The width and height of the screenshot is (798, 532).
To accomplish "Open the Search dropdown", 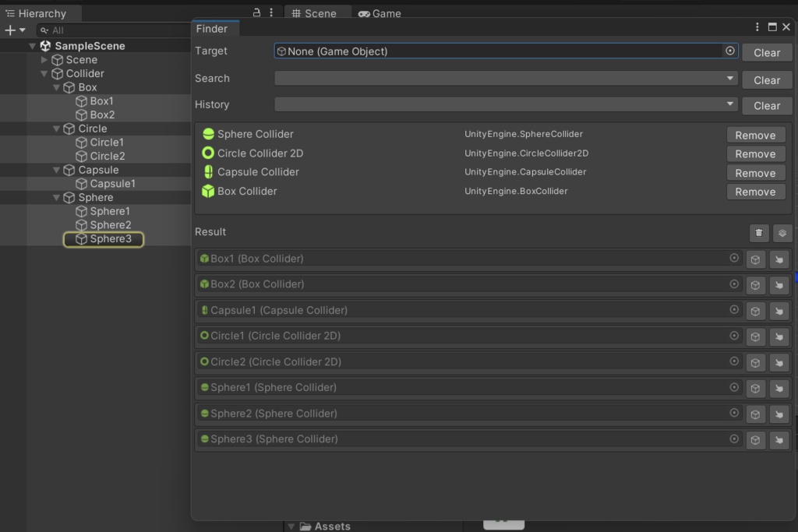I will [506, 79].
